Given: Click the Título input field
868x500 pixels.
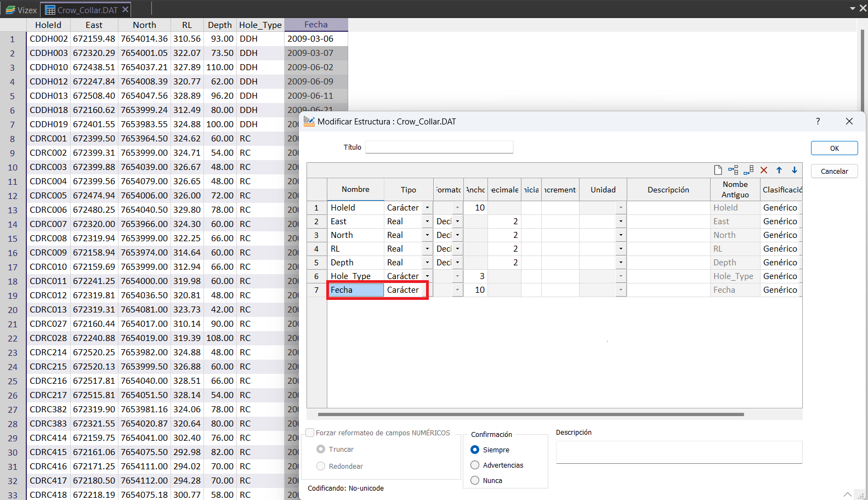Looking at the screenshot, I should coord(439,147).
